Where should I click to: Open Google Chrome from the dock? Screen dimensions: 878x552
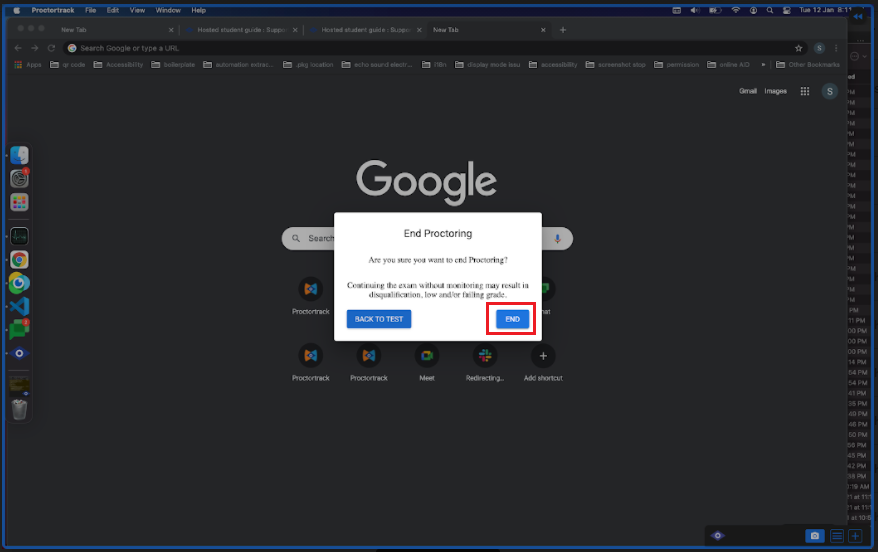(x=19, y=260)
